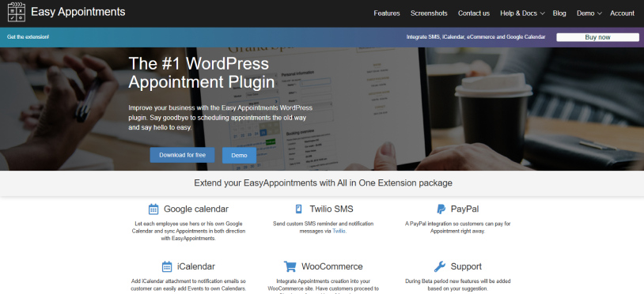Expand the Help & Docs dropdown arrow
644x294 pixels.
pyautogui.click(x=543, y=13)
